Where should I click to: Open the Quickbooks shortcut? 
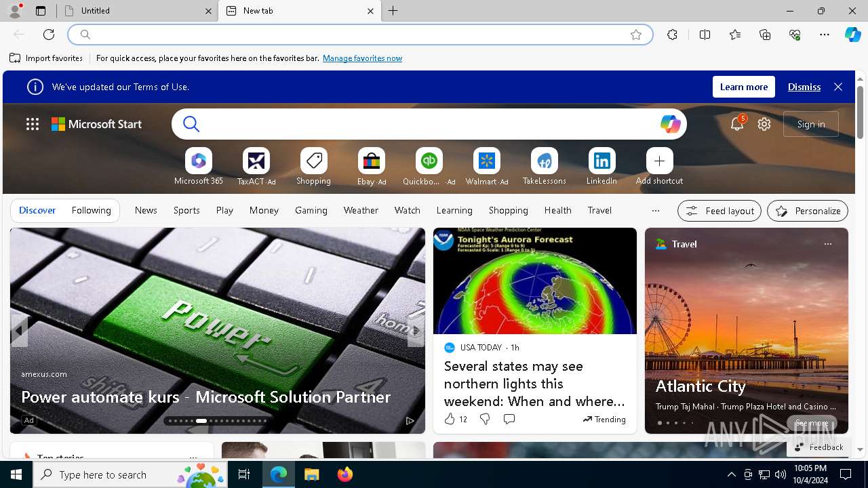[x=429, y=167]
